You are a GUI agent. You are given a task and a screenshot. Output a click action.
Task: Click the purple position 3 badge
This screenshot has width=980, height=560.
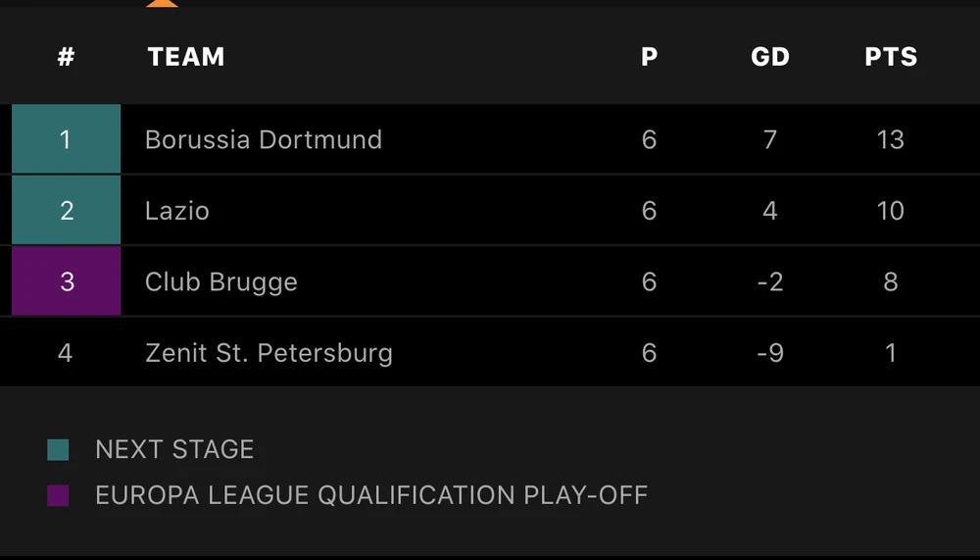pyautogui.click(x=66, y=281)
